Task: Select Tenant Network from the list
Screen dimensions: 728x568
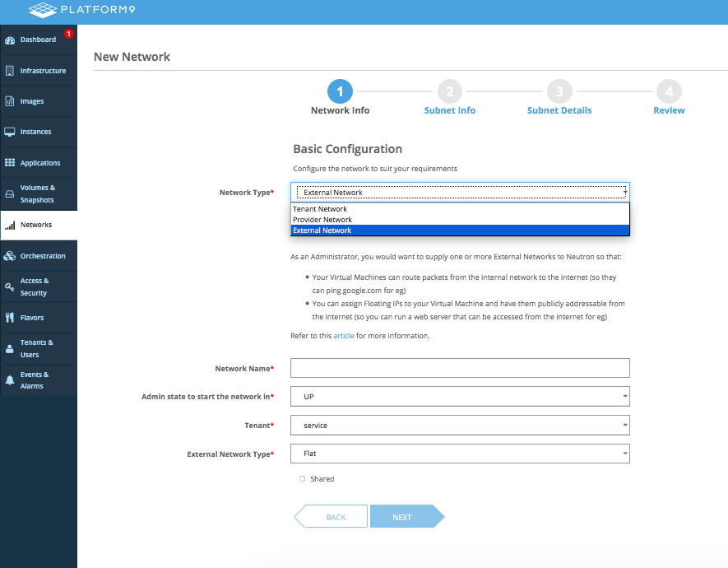Action: point(320,209)
